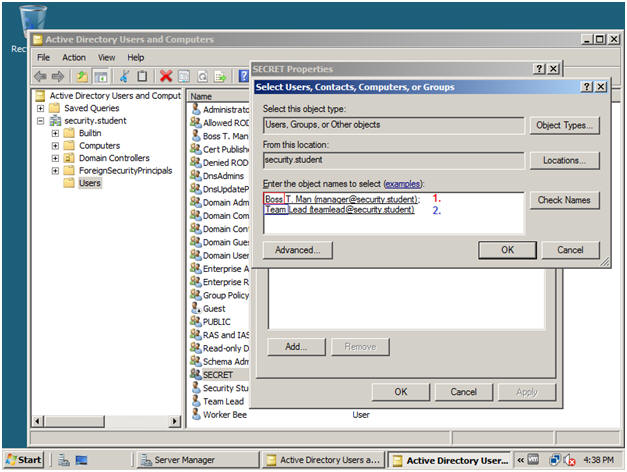
Task: Click the examples link
Action: (402, 184)
